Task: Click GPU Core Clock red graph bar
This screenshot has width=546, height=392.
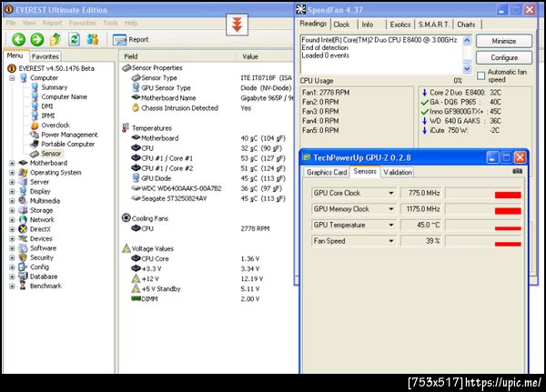Action: [508, 195]
